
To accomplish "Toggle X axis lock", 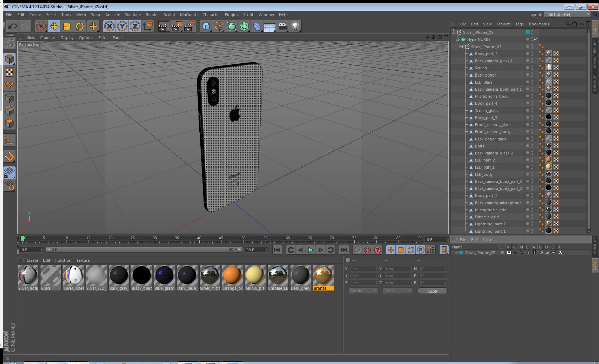I will pos(109,26).
